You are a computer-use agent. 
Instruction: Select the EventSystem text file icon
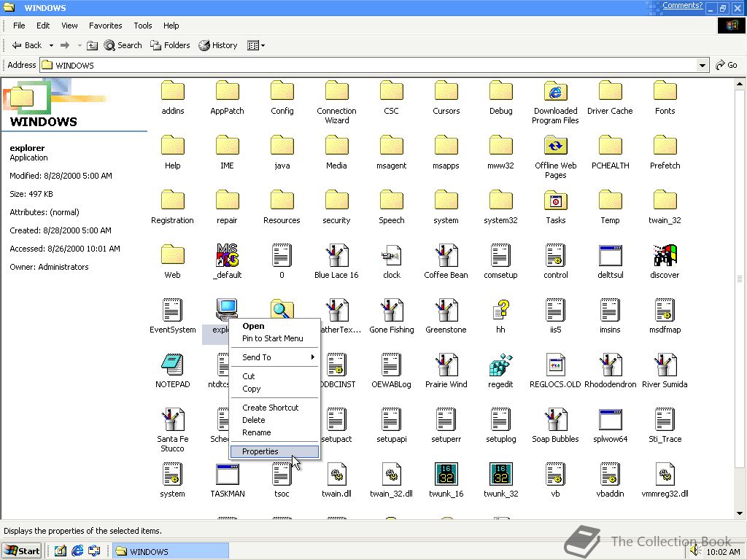click(172, 311)
